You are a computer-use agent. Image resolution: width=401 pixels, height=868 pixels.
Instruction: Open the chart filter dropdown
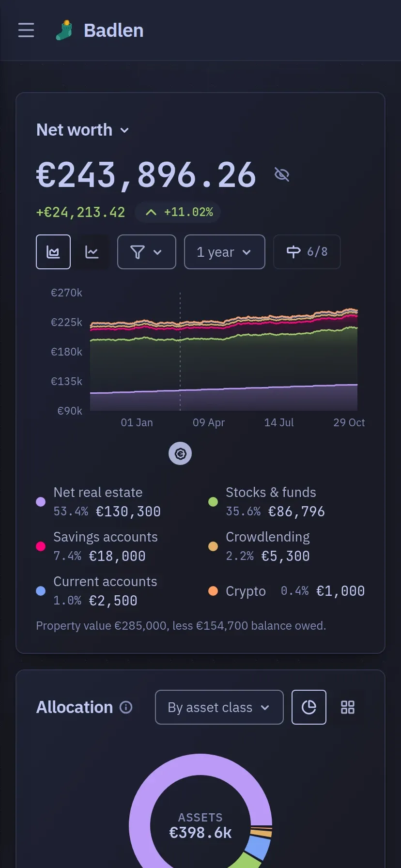click(147, 252)
